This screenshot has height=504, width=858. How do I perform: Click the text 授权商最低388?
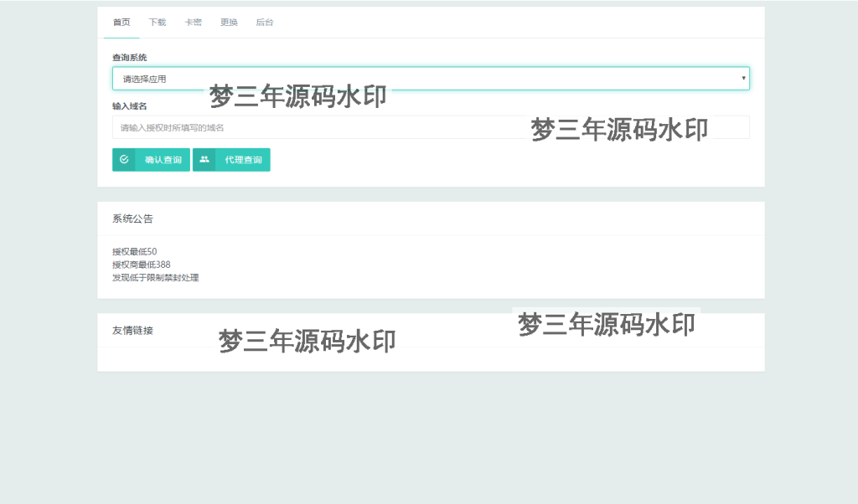(141, 265)
